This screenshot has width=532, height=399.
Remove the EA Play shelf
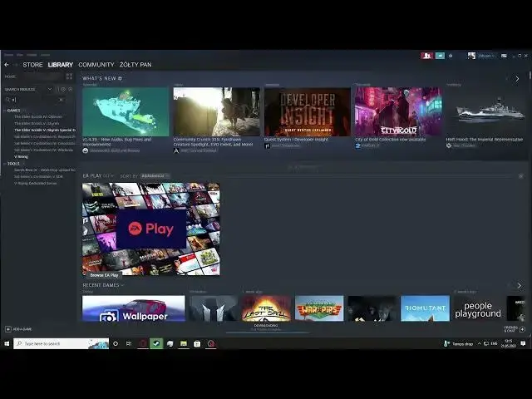tap(521, 176)
